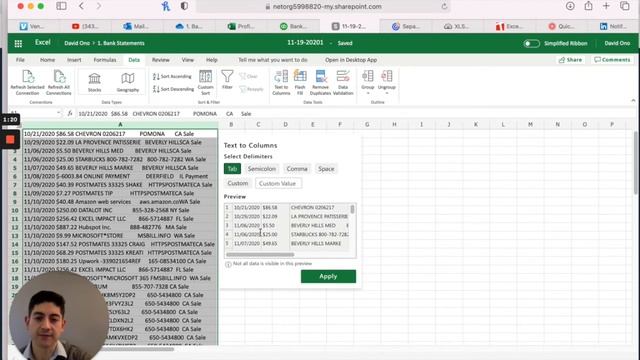Click the Reapply filter button
The width and height of the screenshot is (640, 360).
(251, 89)
